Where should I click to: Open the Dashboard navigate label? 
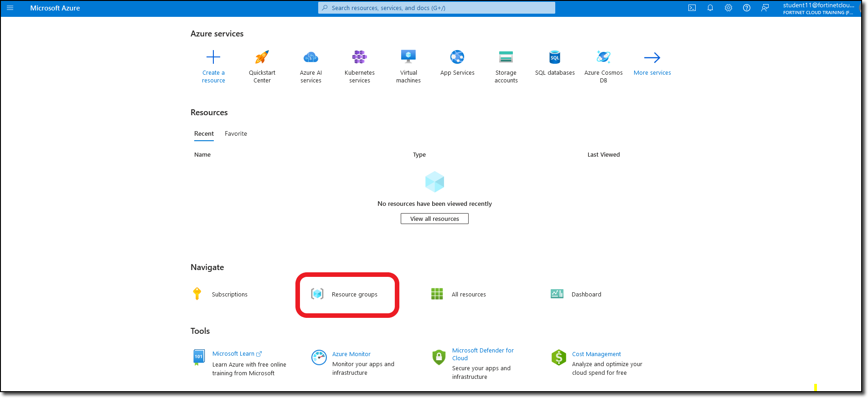click(586, 295)
